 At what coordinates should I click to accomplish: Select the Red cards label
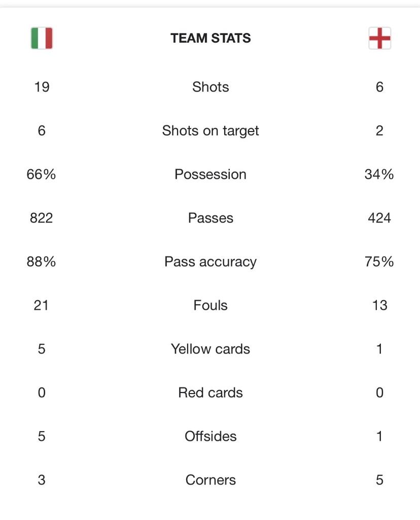tap(211, 393)
